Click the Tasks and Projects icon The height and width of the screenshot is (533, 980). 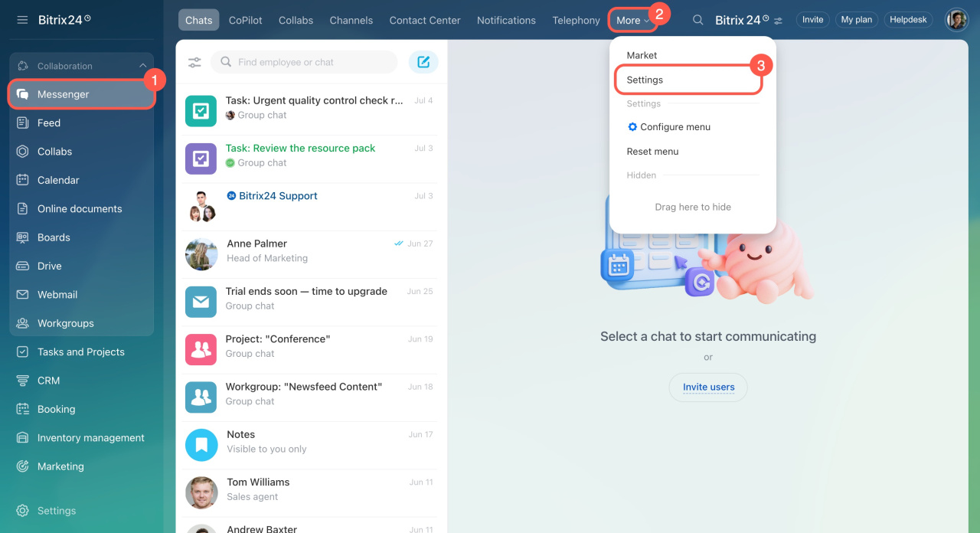[23, 352]
